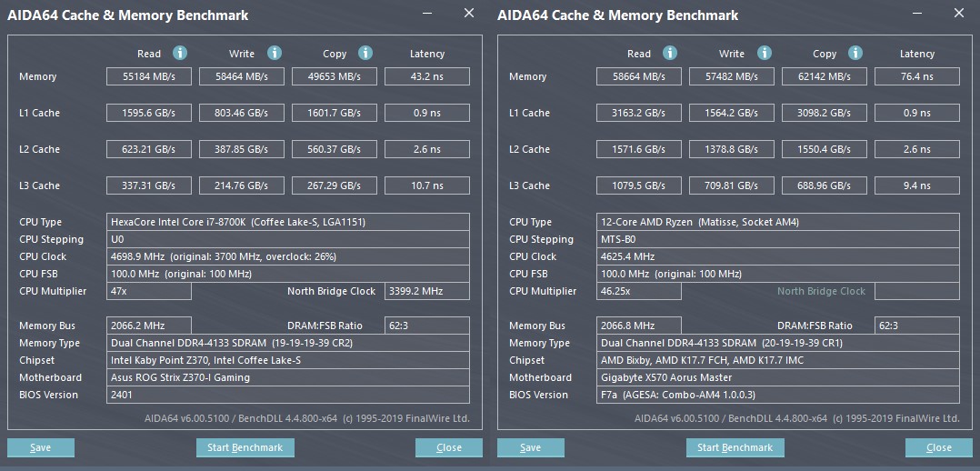Click CPU Stepping value U0
The height and width of the screenshot is (471, 980).
(288, 239)
